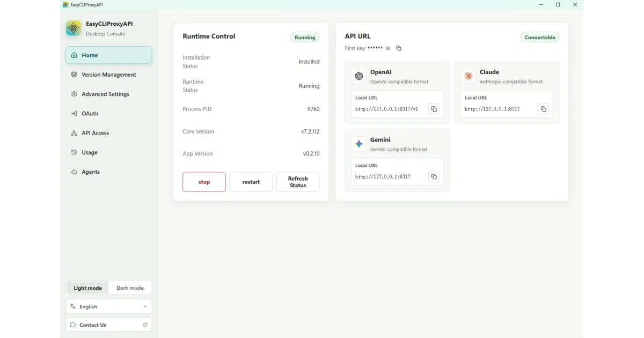Click the App Version value v0.2.10

(x=311, y=153)
